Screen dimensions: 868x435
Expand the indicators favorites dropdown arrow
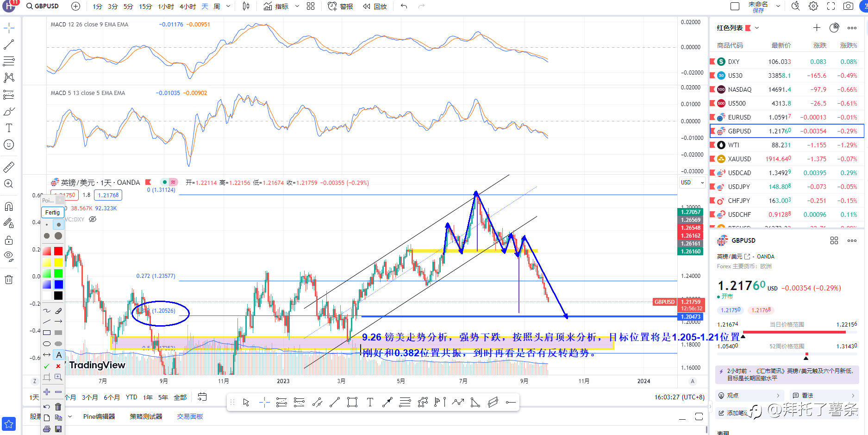(297, 6)
